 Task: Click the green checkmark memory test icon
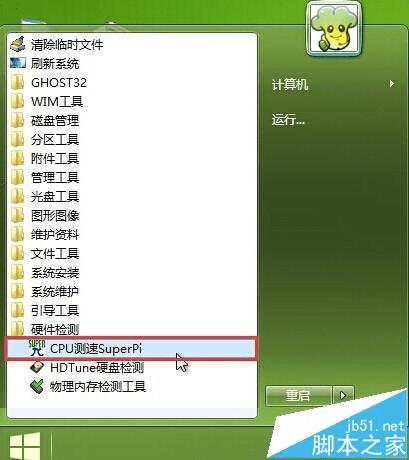[x=37, y=386]
